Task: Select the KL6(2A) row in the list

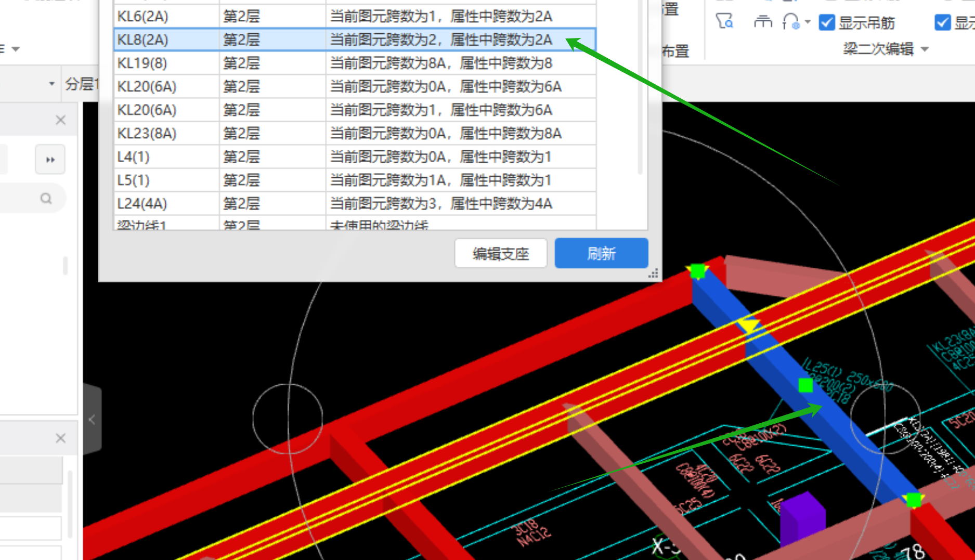Action: [x=355, y=16]
